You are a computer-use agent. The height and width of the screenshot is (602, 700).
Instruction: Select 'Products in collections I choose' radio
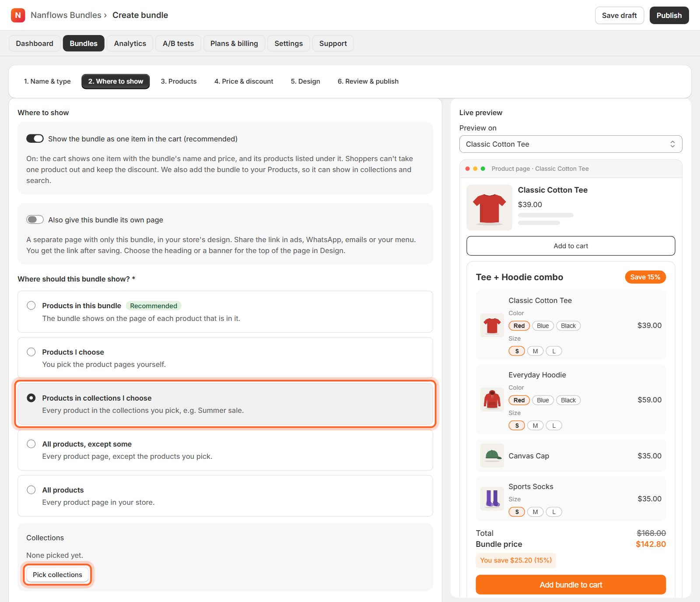[31, 398]
